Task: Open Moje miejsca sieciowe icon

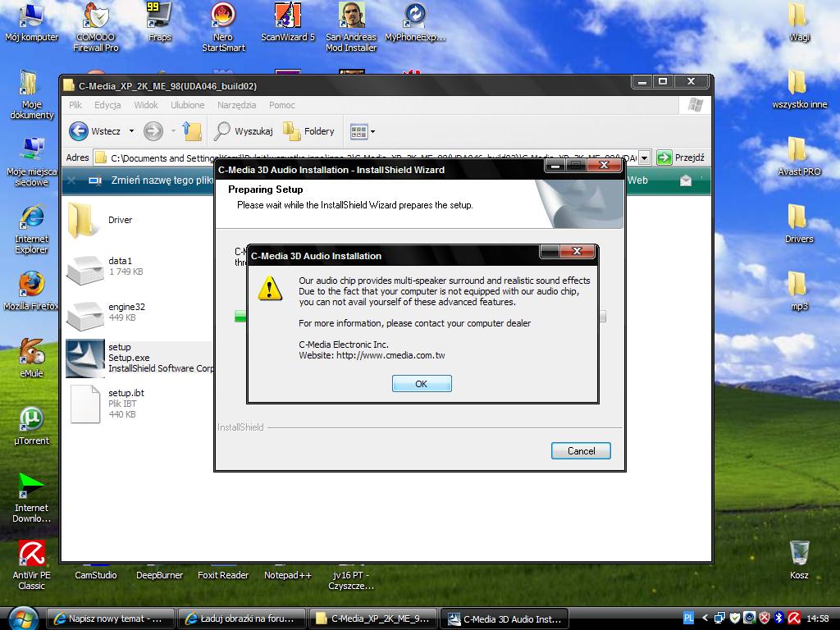Action: click(32, 162)
